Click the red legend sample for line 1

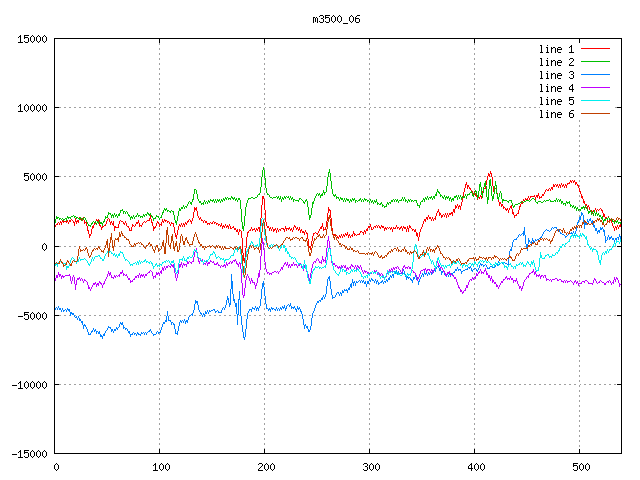595,49
